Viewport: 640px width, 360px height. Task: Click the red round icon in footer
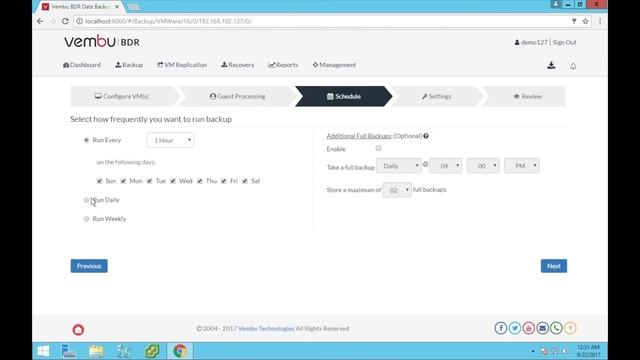tap(78, 329)
